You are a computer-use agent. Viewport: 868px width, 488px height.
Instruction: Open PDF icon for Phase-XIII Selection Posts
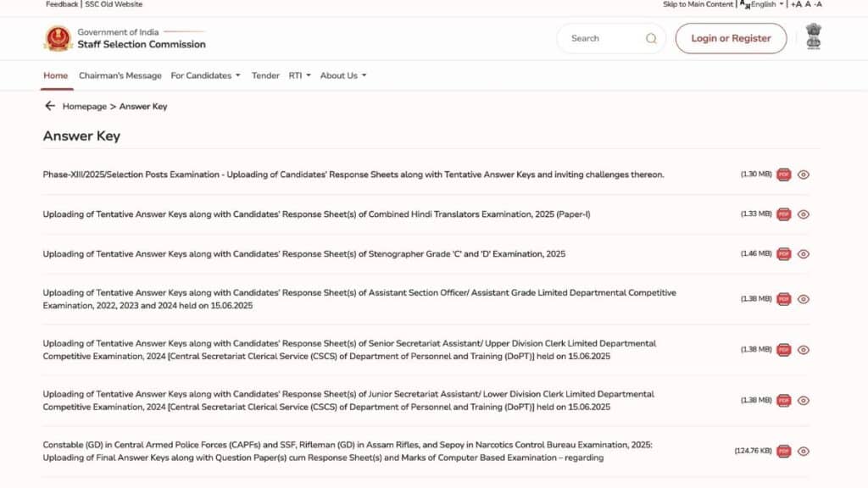[784, 175]
